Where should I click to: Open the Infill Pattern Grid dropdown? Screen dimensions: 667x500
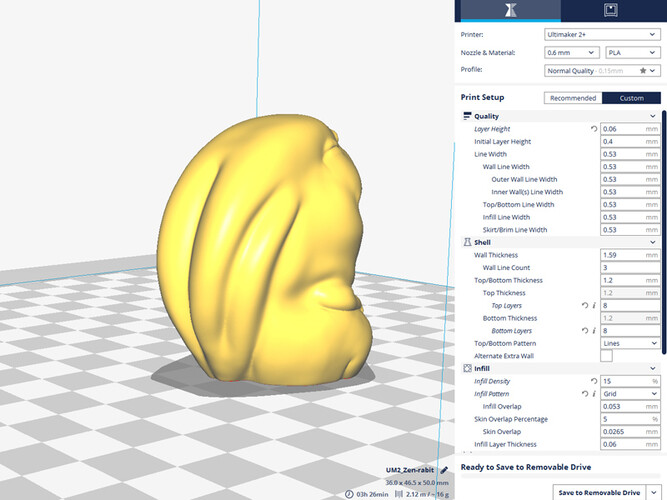[x=630, y=394]
